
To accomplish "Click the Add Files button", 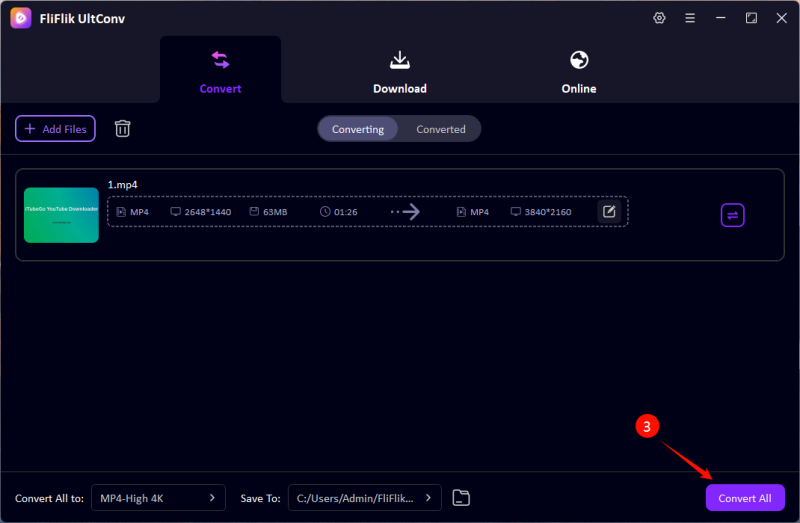I will [x=55, y=129].
